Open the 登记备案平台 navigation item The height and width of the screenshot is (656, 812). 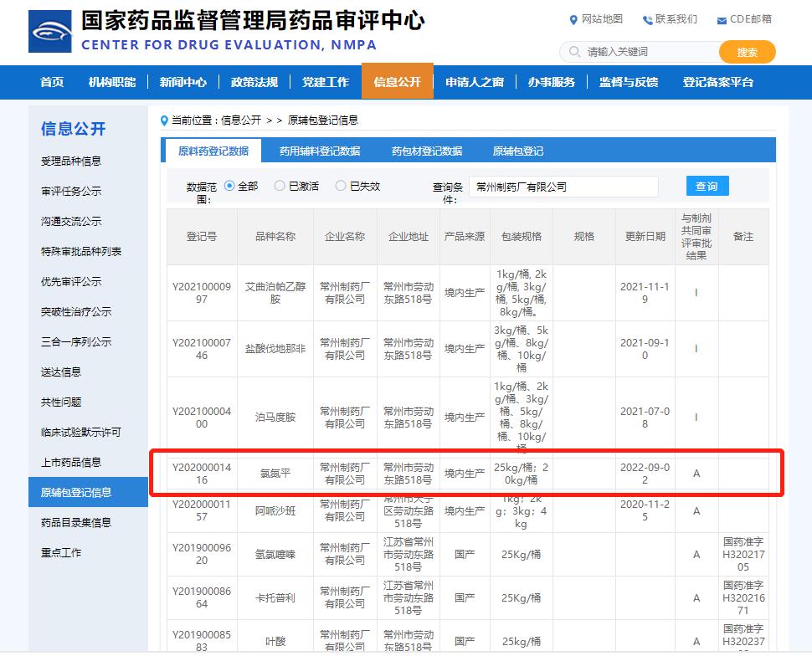(717, 82)
